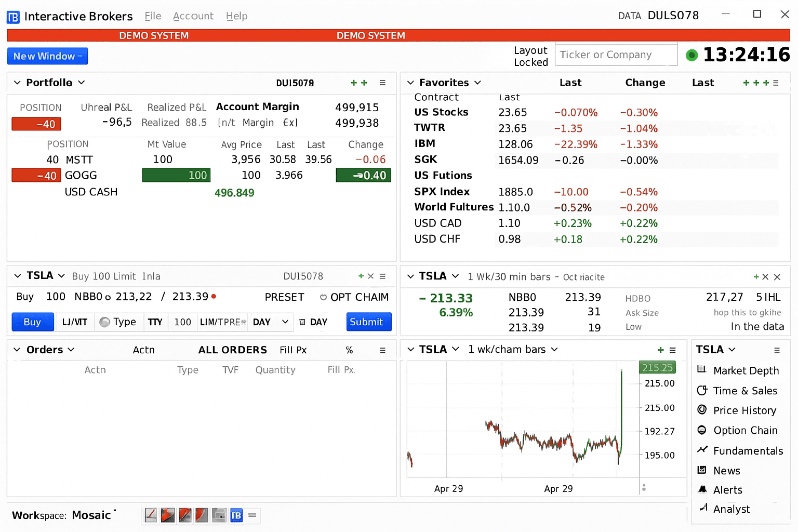798x532 pixels.
Task: Select the MSTT position row in Portfolio
Action: pyautogui.click(x=202, y=159)
